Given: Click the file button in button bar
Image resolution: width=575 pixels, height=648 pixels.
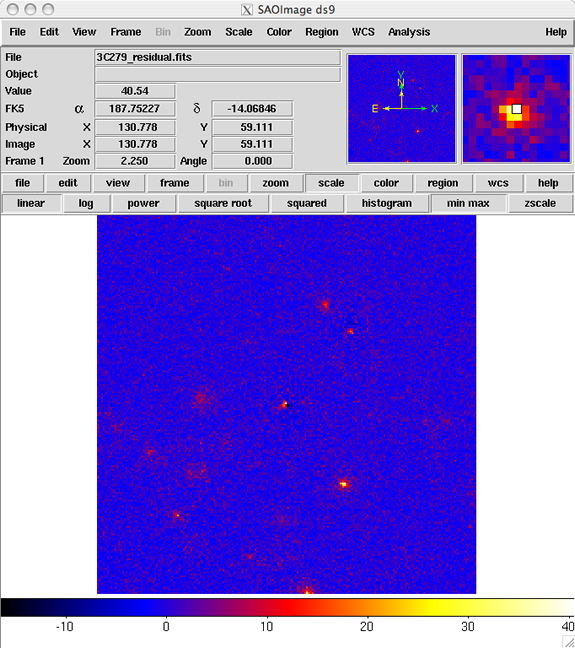Looking at the screenshot, I should (22, 183).
